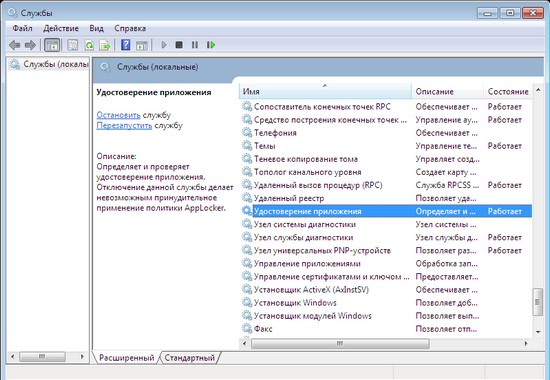The height and width of the screenshot is (380, 550).
Task: Open the Справка menu
Action: tap(130, 28)
